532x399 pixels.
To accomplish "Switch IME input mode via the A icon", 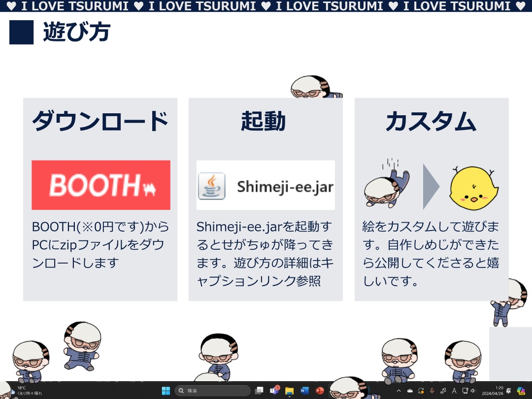I will pos(454,390).
